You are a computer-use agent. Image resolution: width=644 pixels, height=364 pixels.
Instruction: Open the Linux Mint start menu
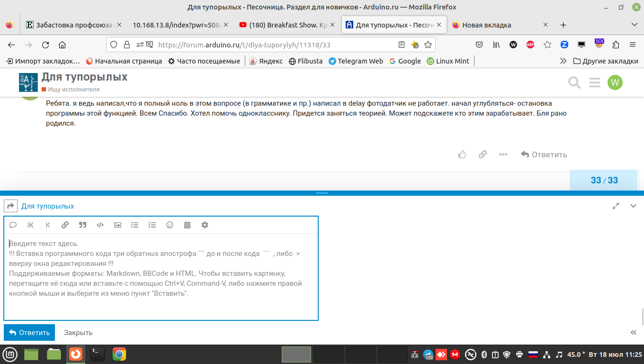10,354
